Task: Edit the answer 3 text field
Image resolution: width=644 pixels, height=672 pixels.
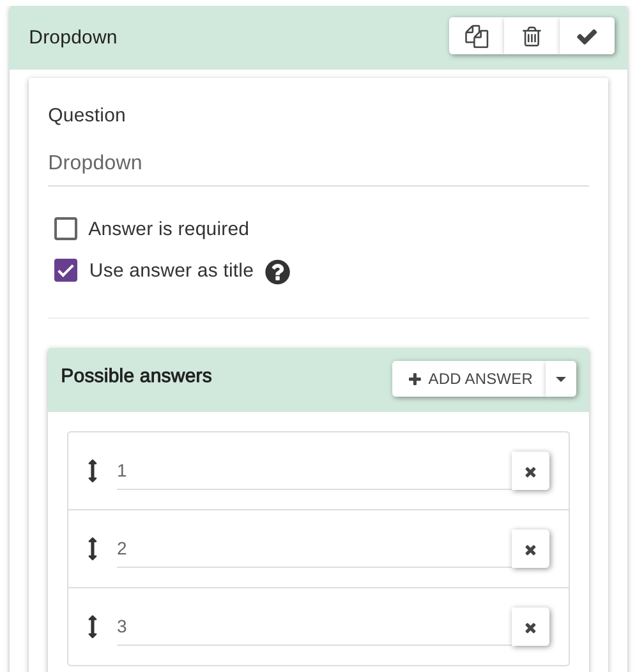Action: click(x=313, y=627)
